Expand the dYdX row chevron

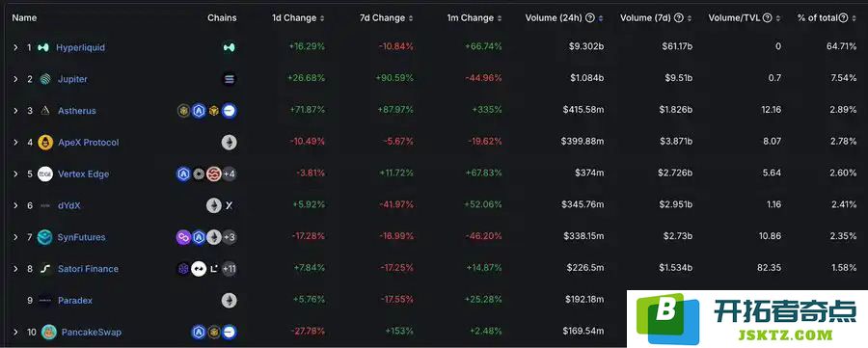[16, 205]
